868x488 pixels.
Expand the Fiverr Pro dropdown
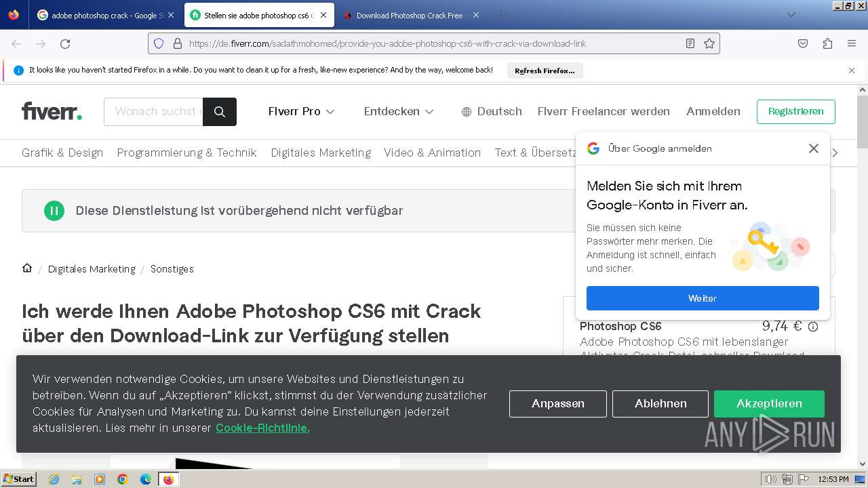point(301,111)
